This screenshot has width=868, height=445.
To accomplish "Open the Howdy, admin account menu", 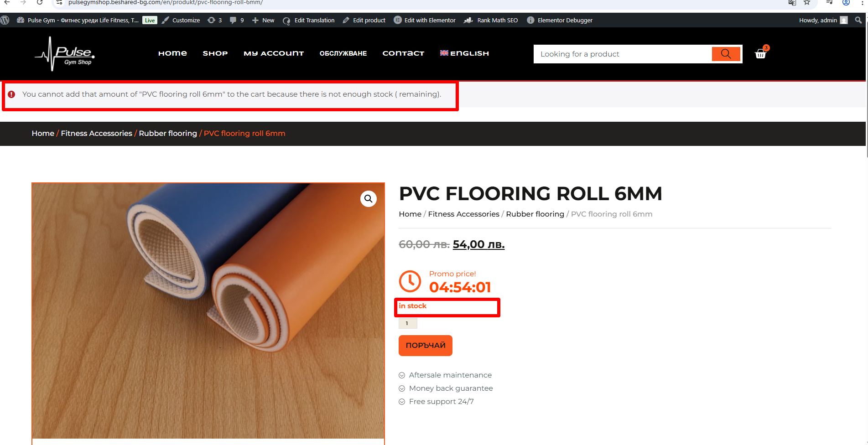I will pyautogui.click(x=823, y=20).
